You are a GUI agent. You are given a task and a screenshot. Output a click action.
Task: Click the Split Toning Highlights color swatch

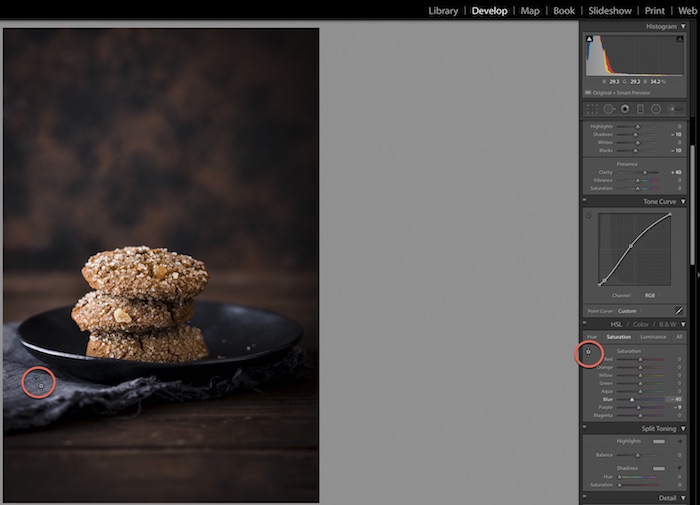point(658,442)
